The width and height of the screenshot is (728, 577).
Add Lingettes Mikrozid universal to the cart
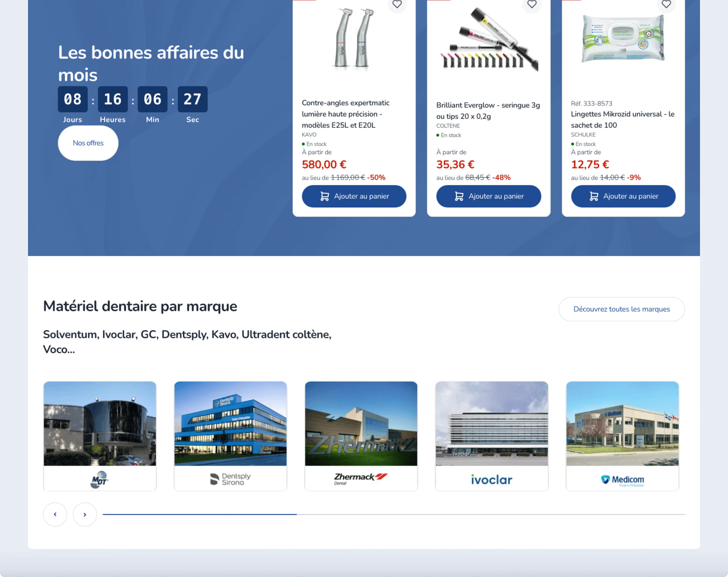[x=623, y=196]
